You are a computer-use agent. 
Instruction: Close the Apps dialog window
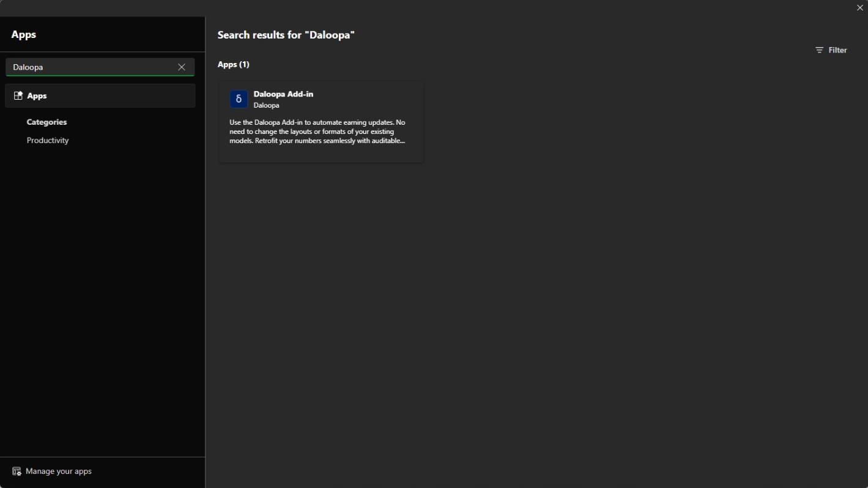tap(860, 7)
